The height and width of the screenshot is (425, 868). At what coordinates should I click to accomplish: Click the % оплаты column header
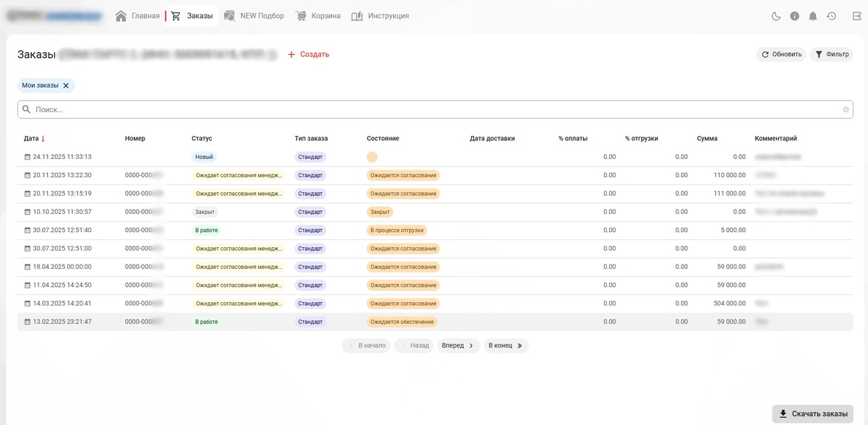click(x=573, y=138)
